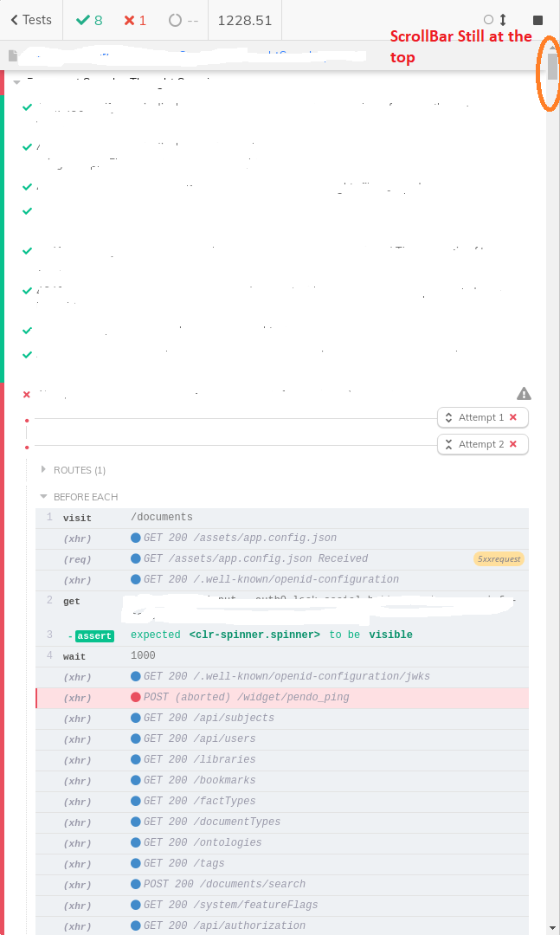Expand Attempt 1 of the failed test
This screenshot has width=560, height=935.
482,417
